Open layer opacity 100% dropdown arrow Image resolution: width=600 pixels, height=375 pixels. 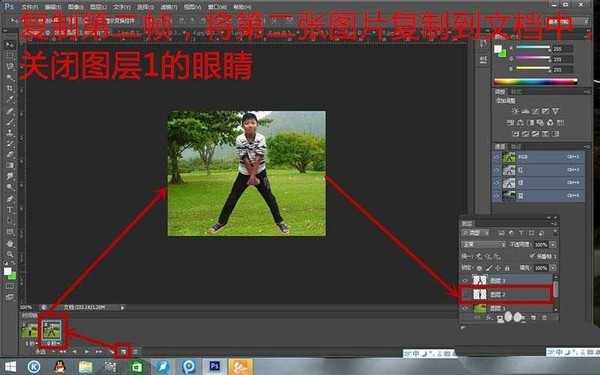[x=553, y=245]
